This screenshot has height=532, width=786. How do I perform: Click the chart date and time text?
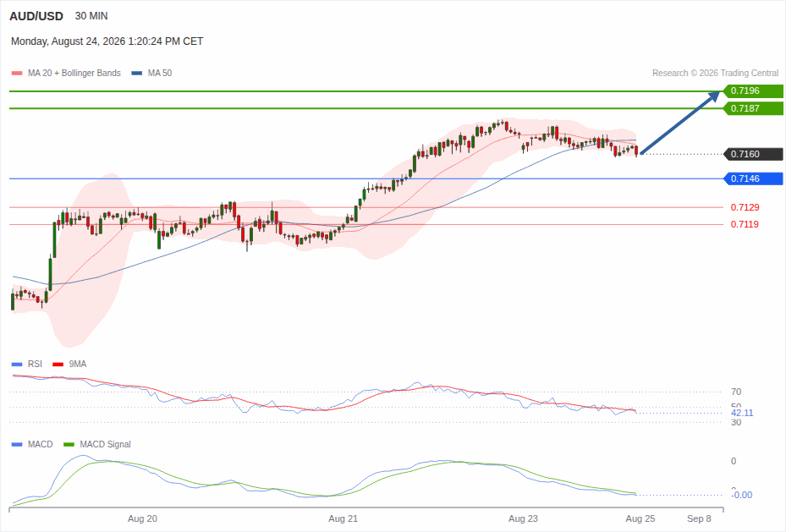point(107,41)
